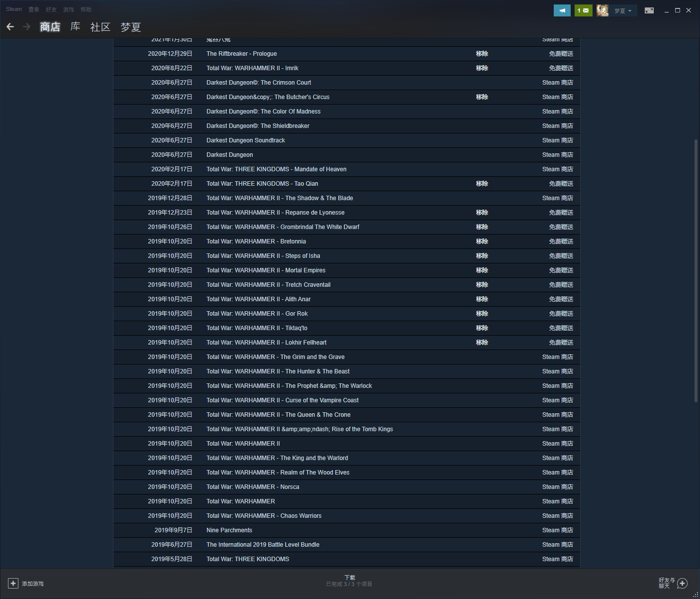
Task: Select Realm of The Wood Elves row
Action: point(347,473)
